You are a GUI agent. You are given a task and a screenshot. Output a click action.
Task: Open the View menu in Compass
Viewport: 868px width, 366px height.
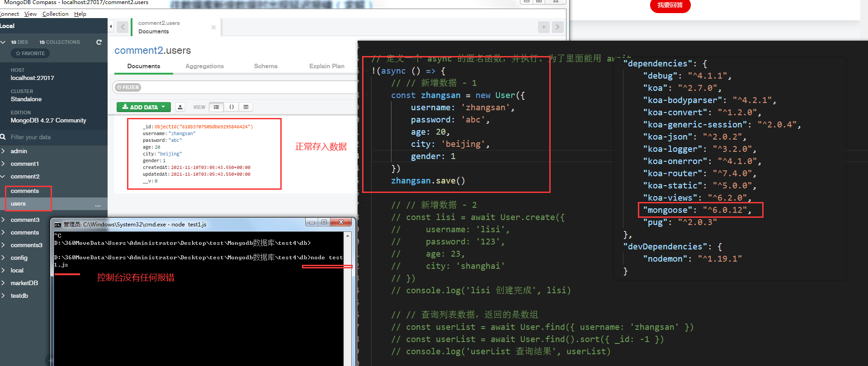[x=31, y=14]
